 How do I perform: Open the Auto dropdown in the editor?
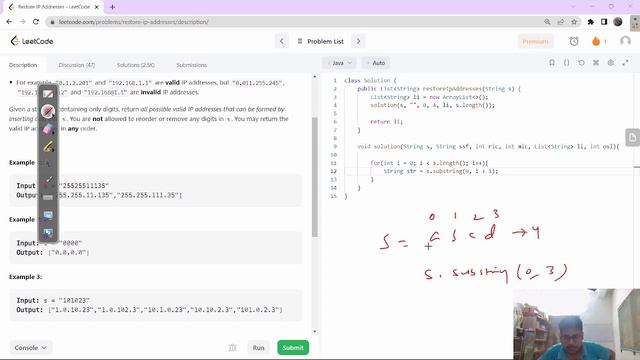click(376, 63)
